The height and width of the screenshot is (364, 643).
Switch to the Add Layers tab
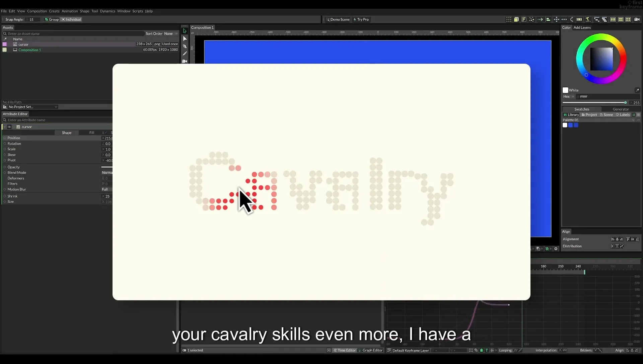coord(582,27)
